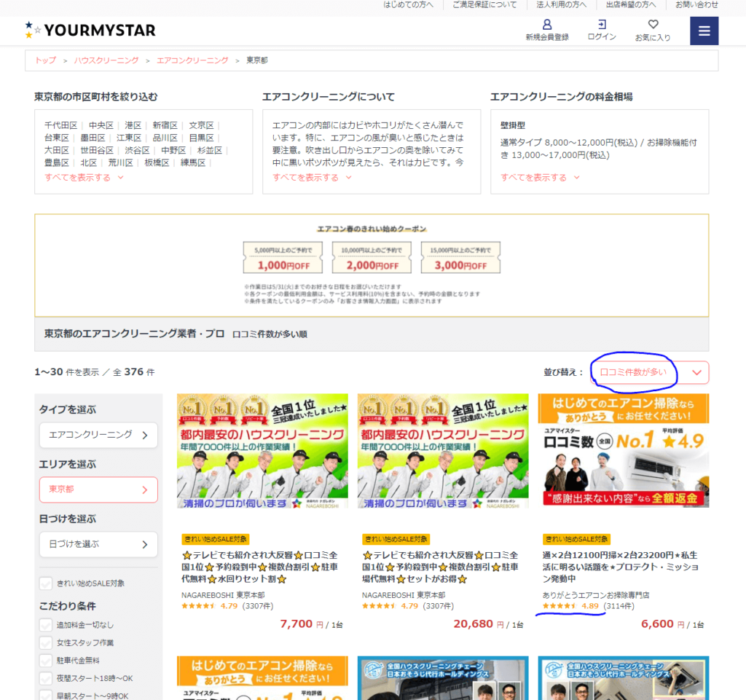Select 渋谷区 ward link
Viewport: 746px width, 700px height.
tap(137, 150)
